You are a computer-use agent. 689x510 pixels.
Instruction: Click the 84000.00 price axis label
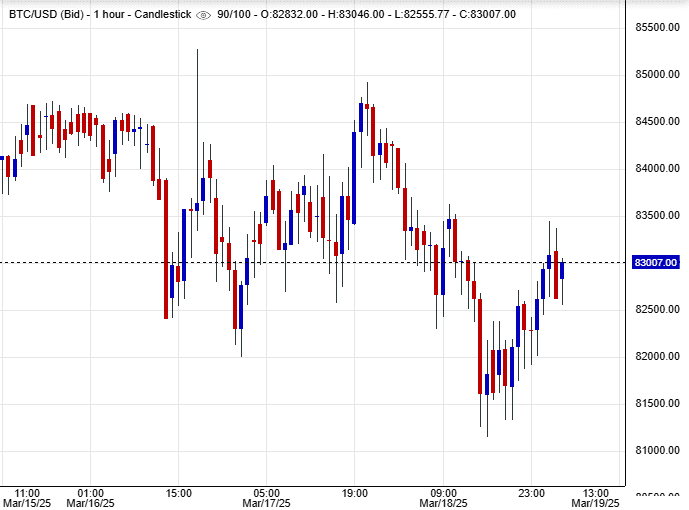point(657,169)
